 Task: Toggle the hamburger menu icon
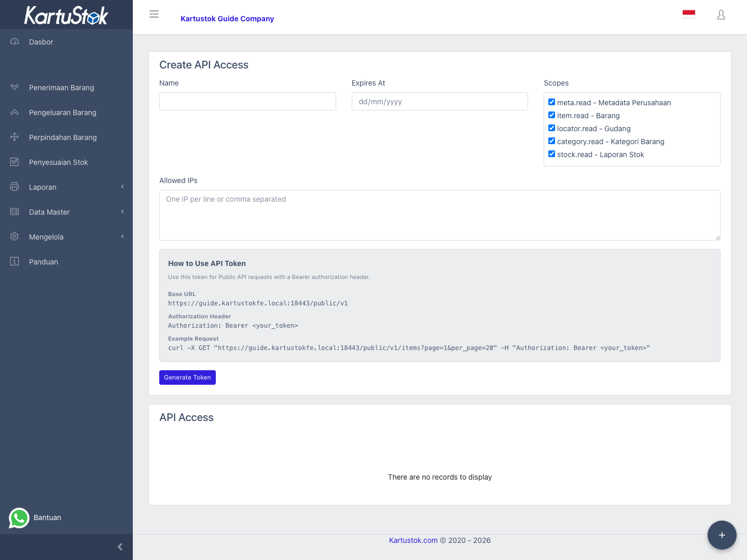pos(154,14)
